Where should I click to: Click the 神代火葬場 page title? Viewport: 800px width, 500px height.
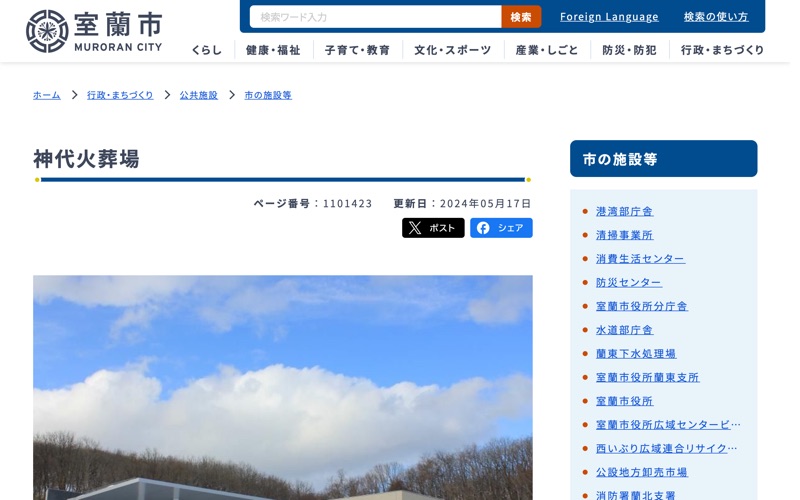[86, 159]
